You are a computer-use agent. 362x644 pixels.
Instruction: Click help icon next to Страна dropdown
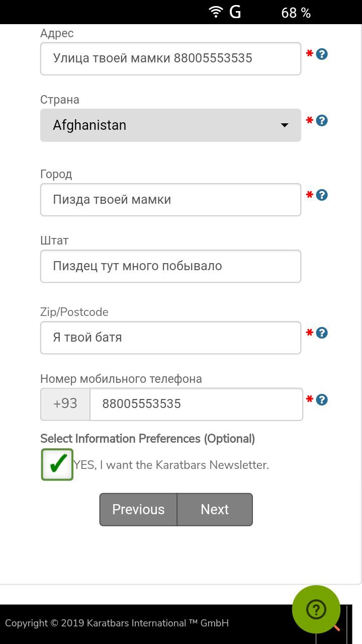(322, 120)
